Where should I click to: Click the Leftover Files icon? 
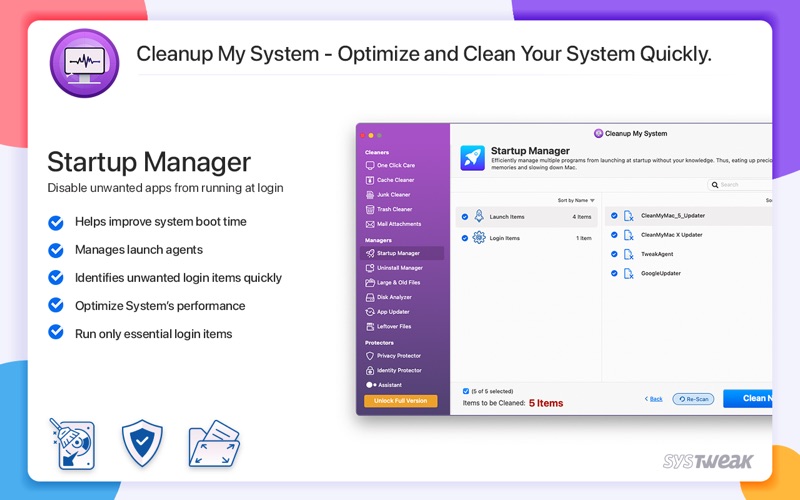pyautogui.click(x=370, y=327)
